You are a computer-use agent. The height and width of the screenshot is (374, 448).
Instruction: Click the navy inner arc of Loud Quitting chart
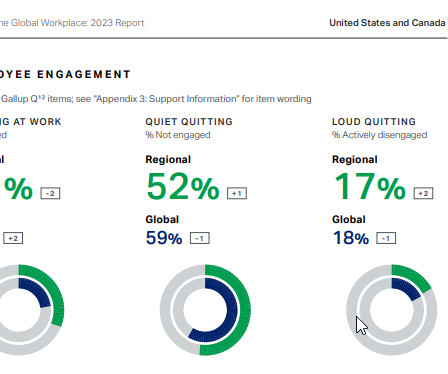tap(407, 288)
